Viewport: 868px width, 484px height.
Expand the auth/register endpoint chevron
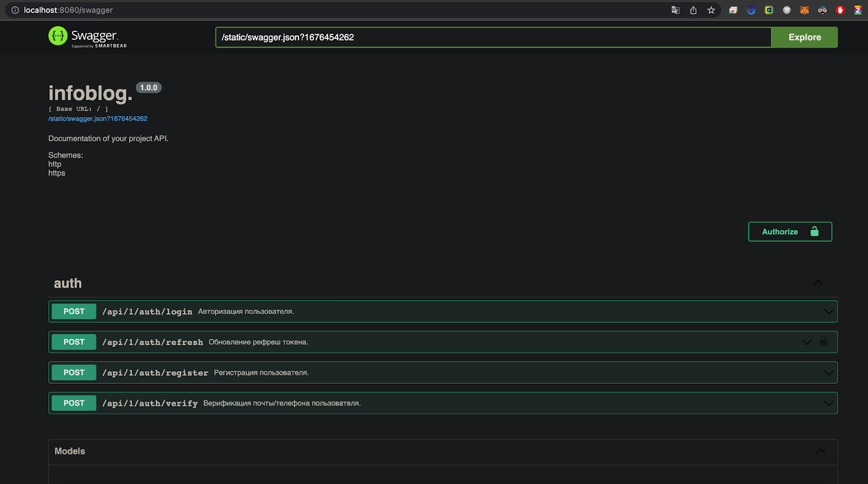click(x=828, y=373)
